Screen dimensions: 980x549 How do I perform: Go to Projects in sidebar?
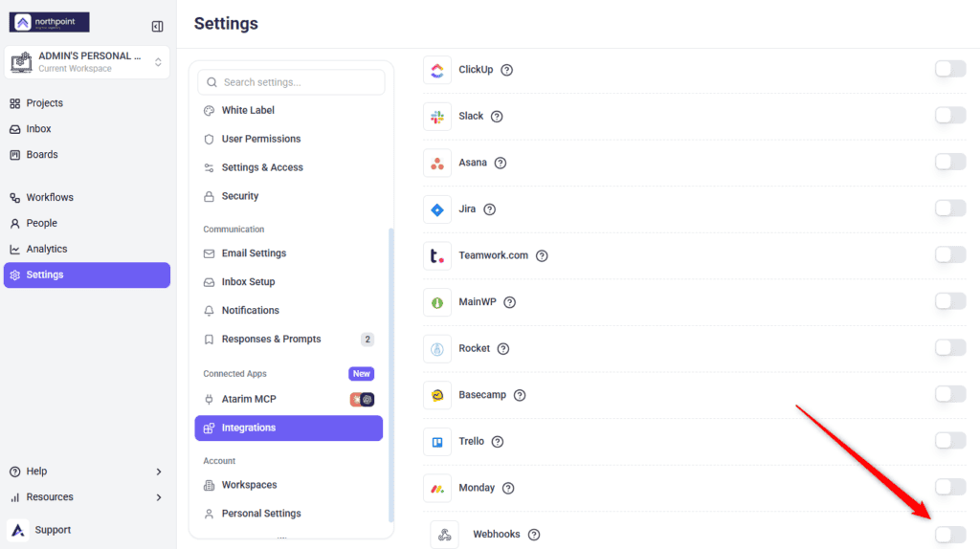[x=87, y=103]
